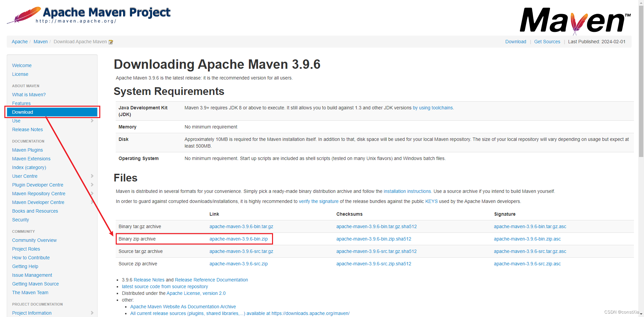Download apache-maven-3.9.6-bin.zip

pos(238,239)
